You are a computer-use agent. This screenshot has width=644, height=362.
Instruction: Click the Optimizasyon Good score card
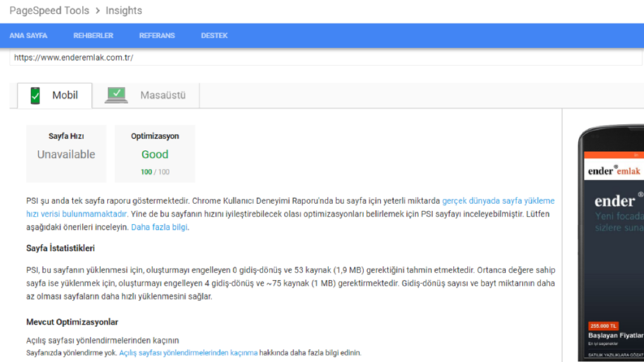point(155,153)
